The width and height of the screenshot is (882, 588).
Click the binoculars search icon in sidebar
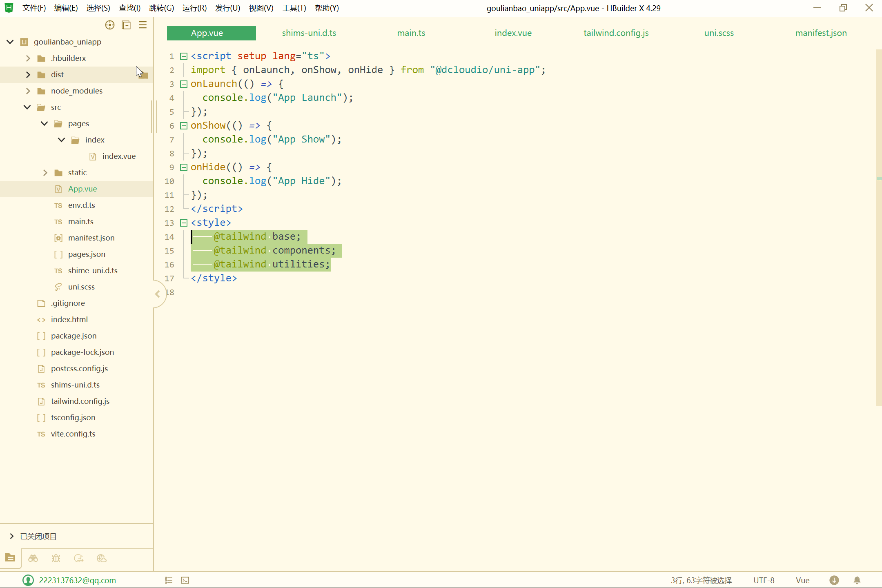33,558
